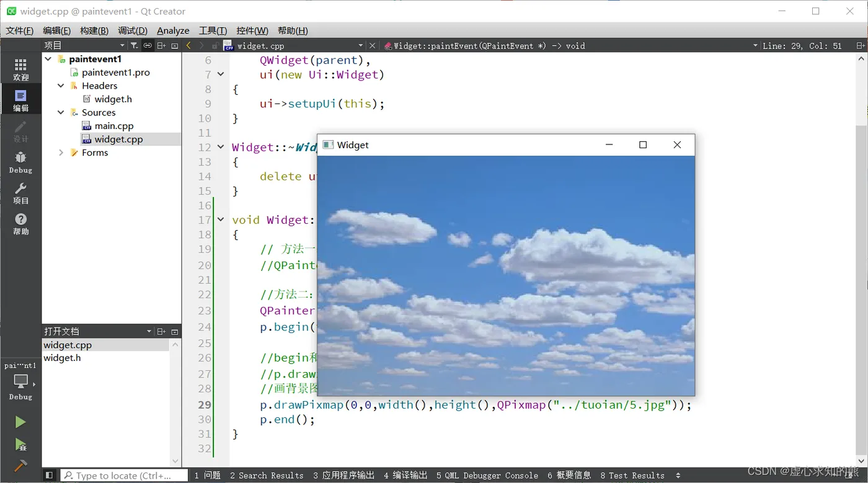Click the green Run button
Viewport: 868px width, 483px height.
(x=20, y=422)
